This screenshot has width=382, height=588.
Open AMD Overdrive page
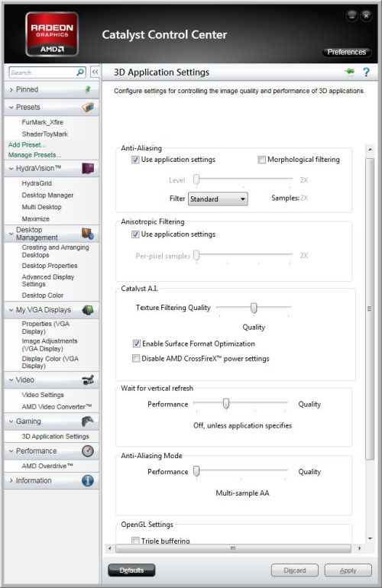[47, 466]
